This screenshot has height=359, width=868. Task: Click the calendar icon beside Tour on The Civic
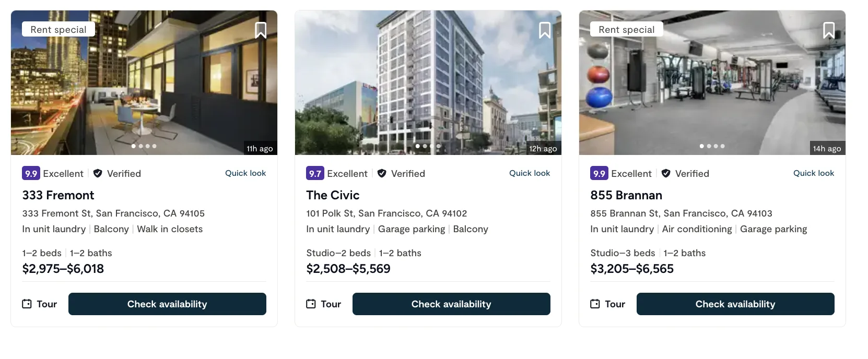coord(311,303)
